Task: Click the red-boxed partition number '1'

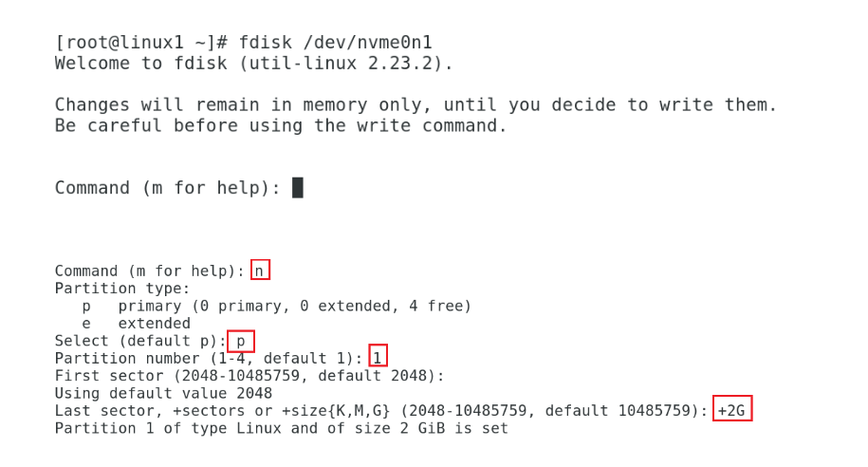Action: click(379, 355)
